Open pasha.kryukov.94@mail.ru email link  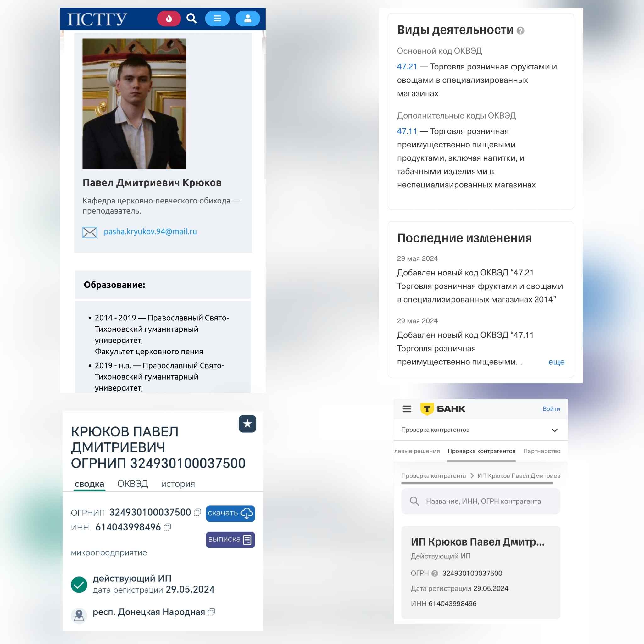[150, 231]
